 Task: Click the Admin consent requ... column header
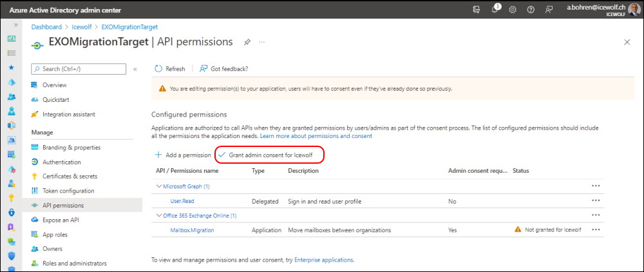(x=478, y=171)
